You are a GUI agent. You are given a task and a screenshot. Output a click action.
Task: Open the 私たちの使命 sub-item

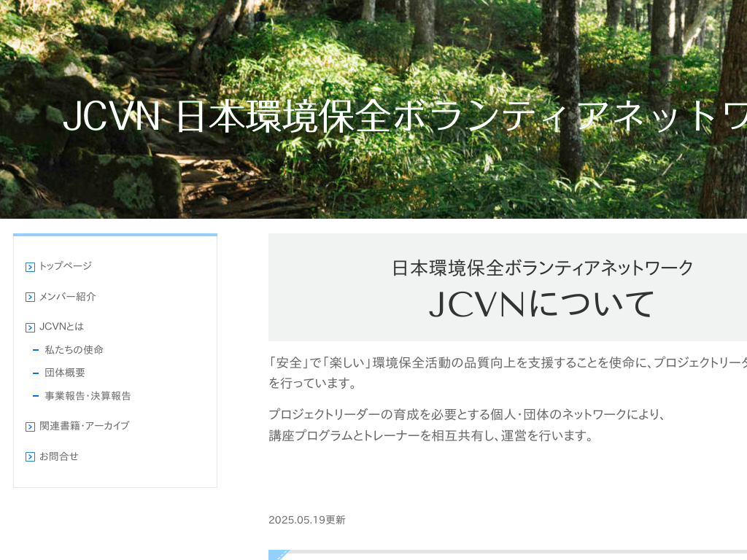[73, 350]
